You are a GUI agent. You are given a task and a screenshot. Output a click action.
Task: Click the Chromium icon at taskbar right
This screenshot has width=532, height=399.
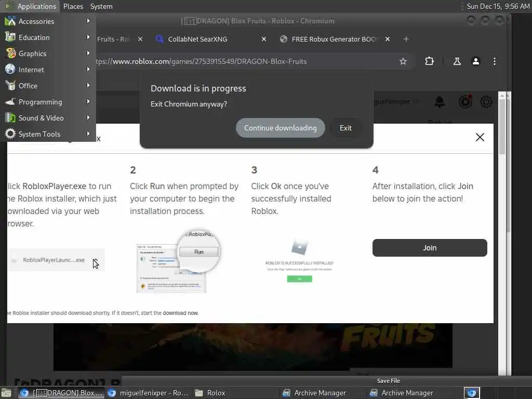click(x=472, y=393)
